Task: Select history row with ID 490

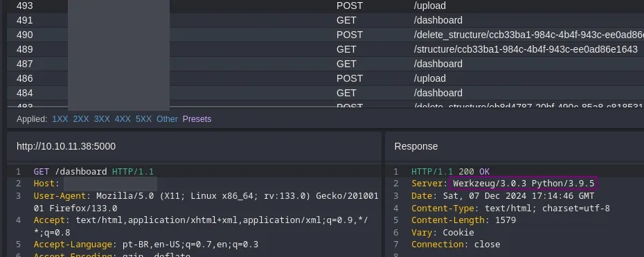Action: coord(325,35)
